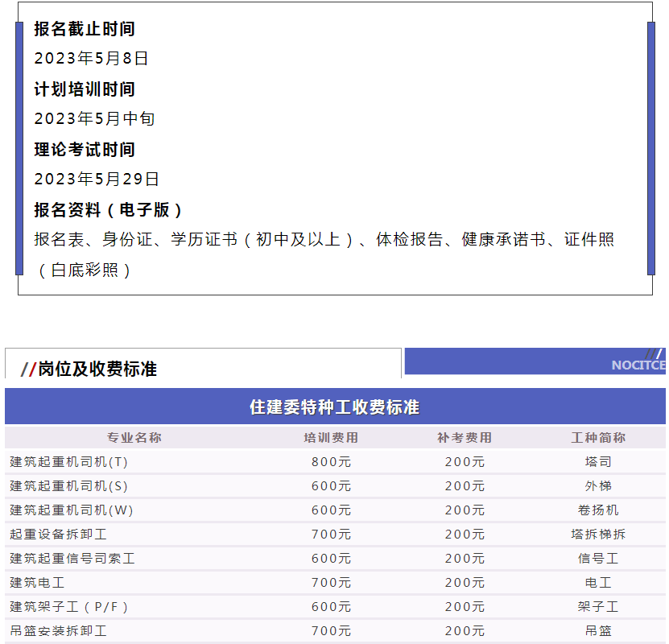Click the 800元 training fee cell
Screen dimensions: 669x644
(331, 462)
